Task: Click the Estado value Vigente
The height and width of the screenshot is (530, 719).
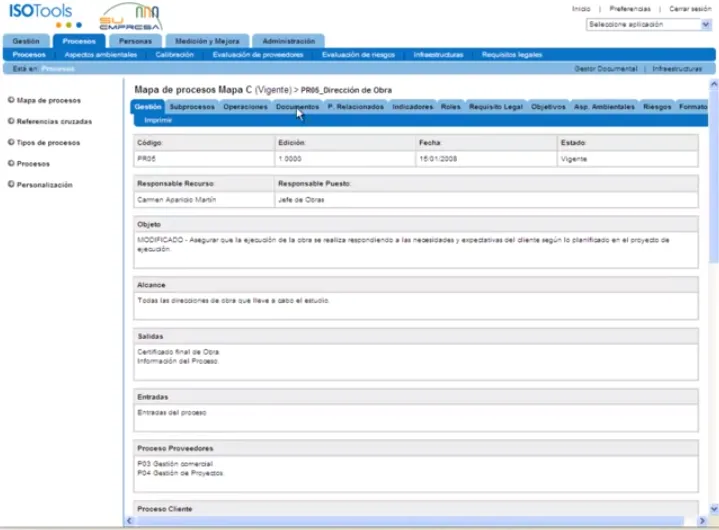Action: pos(574,159)
